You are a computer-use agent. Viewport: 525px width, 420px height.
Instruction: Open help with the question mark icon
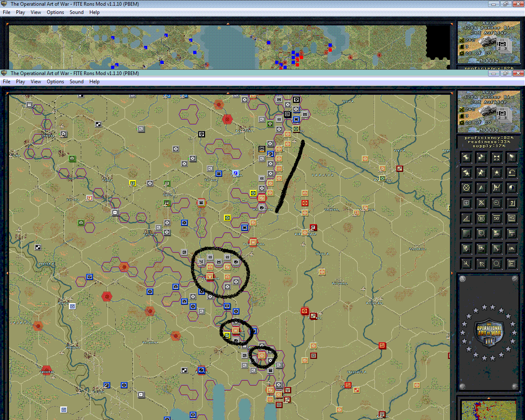click(512, 203)
